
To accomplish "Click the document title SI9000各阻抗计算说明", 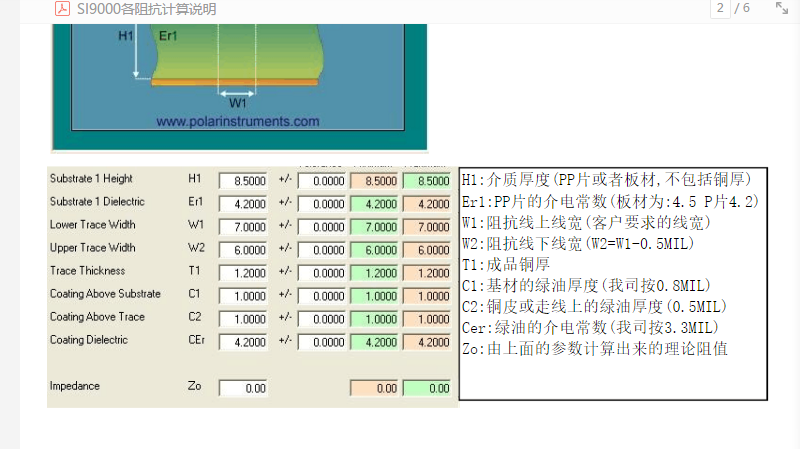I will tap(146, 9).
